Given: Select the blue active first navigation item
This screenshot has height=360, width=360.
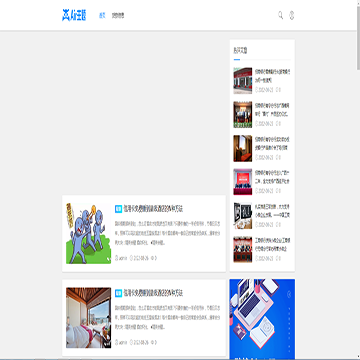Looking at the screenshot, I should (102, 15).
